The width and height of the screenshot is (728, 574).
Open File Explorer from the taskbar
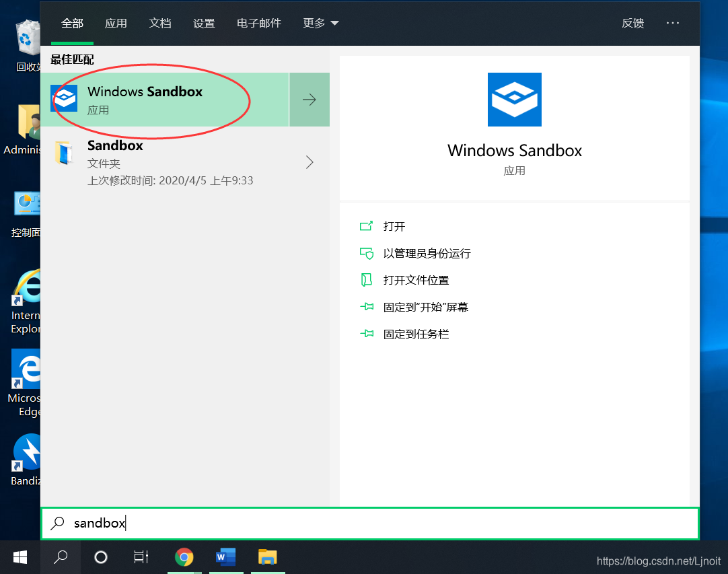tap(268, 557)
